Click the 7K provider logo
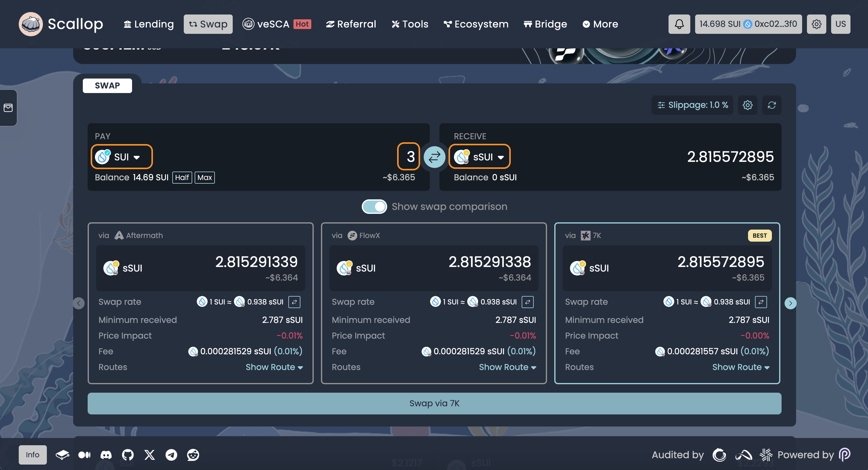The height and width of the screenshot is (470, 868). coord(585,235)
